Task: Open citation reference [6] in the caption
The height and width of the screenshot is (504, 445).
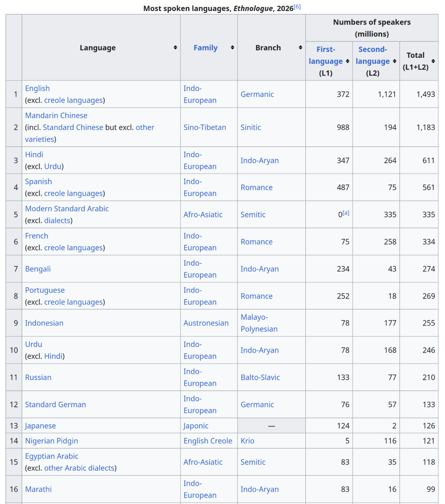Action: 297,7
